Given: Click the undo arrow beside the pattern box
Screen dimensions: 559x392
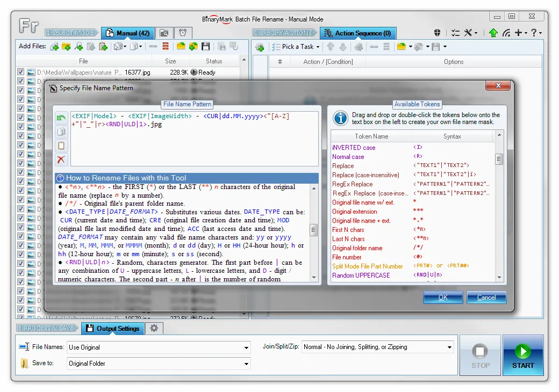Looking at the screenshot, I should tap(61, 118).
